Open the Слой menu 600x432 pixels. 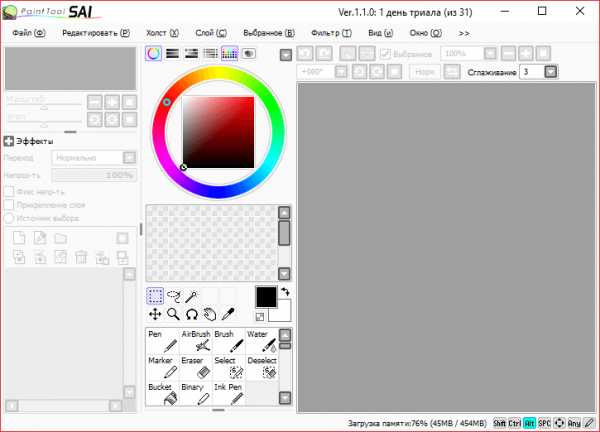pos(211,33)
